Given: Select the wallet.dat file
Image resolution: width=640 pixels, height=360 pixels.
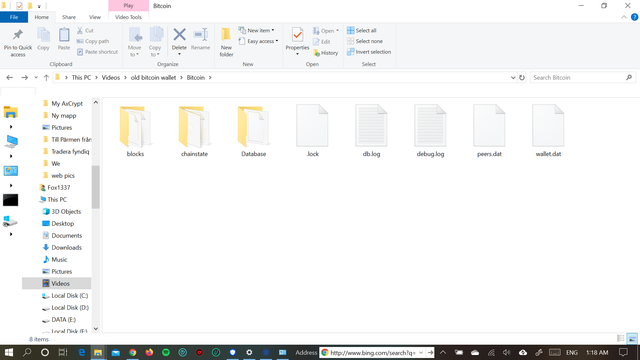Looking at the screenshot, I should tap(548, 131).
